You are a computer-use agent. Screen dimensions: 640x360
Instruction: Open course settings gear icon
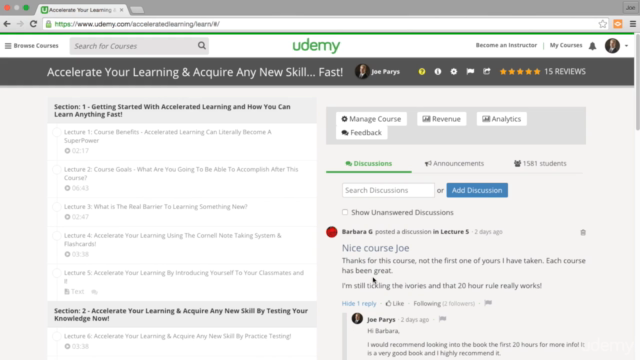[453, 71]
